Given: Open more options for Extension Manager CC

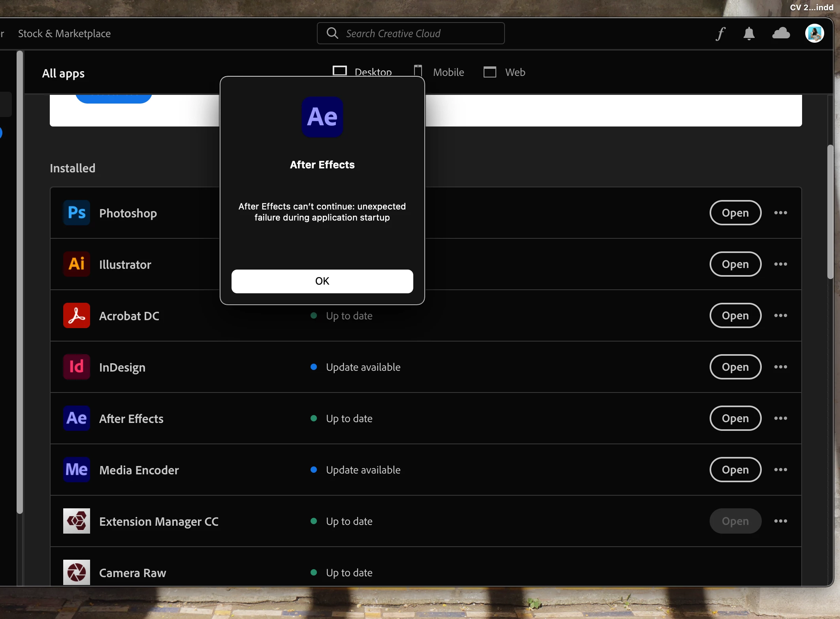Looking at the screenshot, I should (780, 521).
